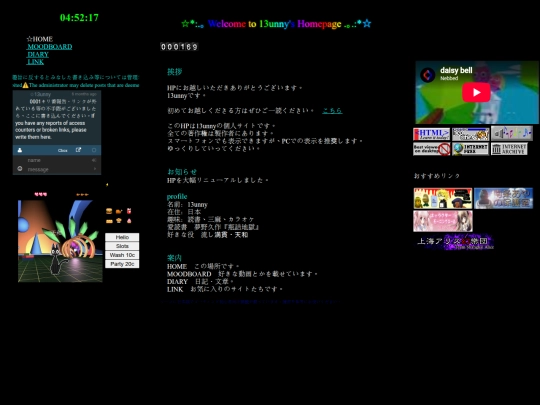Click the chatbox settings square icon
Viewport: 540px width, 405px height.
pos(94,150)
